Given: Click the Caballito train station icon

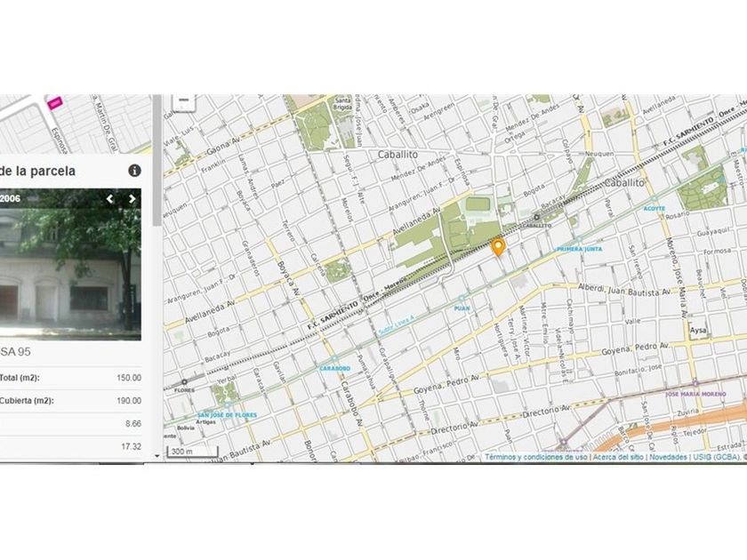Looking at the screenshot, I should 537,217.
